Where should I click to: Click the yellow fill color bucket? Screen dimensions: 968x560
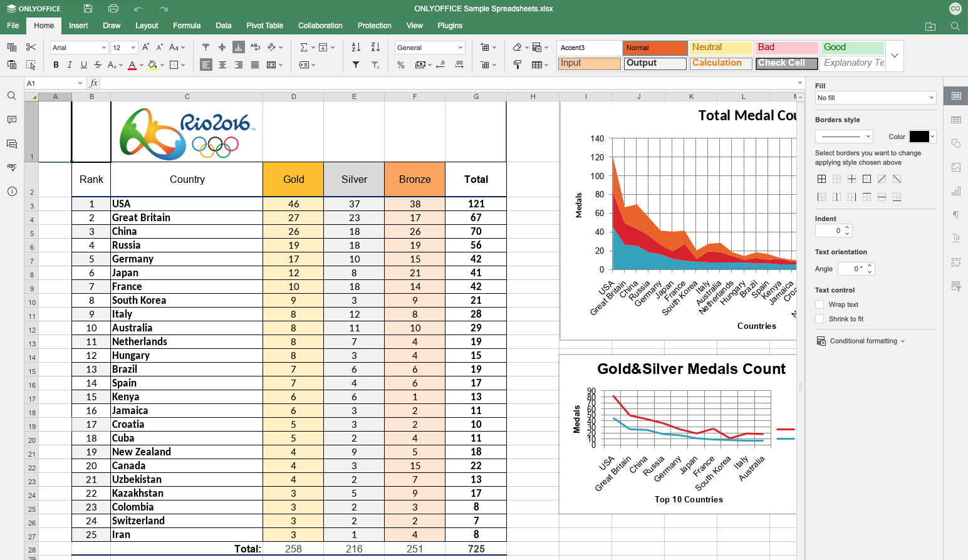(x=152, y=65)
